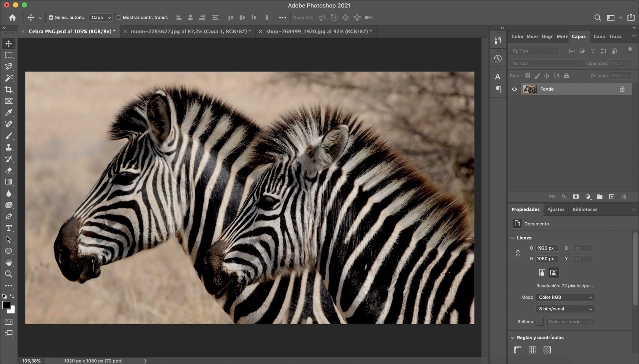The image size is (639, 364).
Task: Select the Lasso tool
Action: [9, 66]
